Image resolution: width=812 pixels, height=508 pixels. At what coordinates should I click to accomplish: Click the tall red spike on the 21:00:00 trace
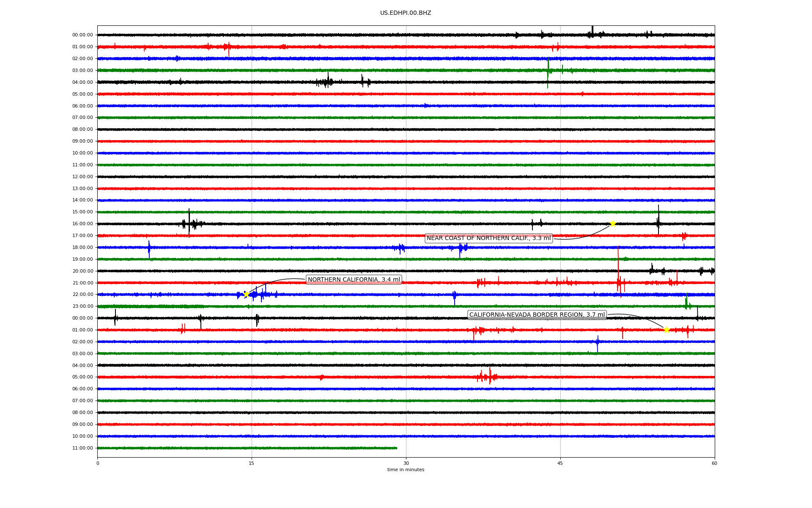click(618, 269)
